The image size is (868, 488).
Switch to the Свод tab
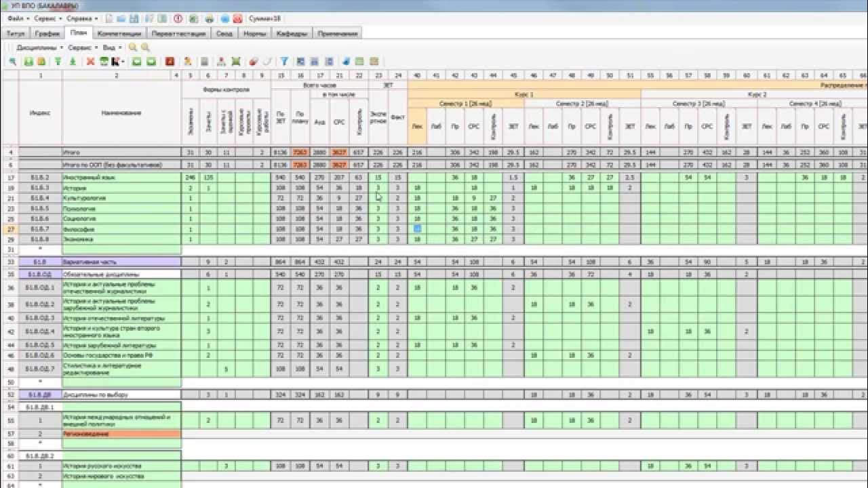[224, 33]
